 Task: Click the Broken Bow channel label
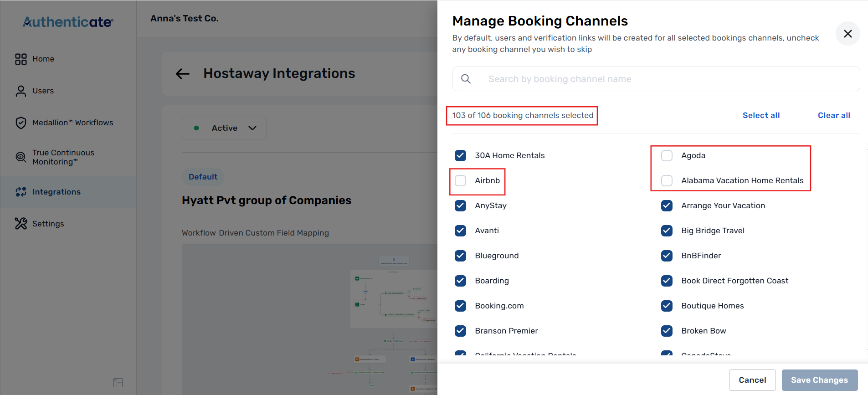pos(704,331)
